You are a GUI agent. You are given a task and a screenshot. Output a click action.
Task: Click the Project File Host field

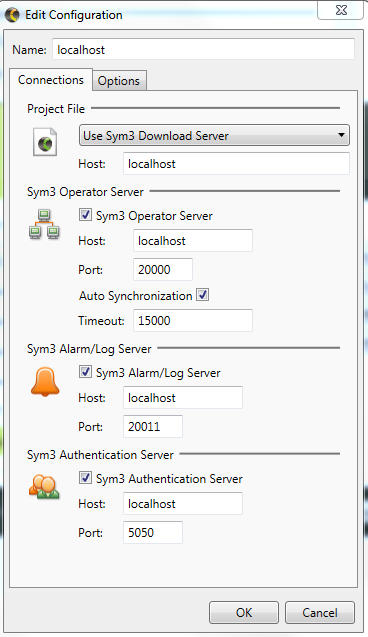tap(236, 164)
